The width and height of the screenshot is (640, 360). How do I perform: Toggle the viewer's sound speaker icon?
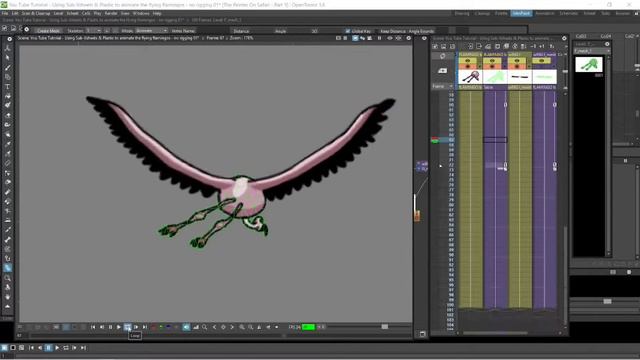tap(186, 327)
